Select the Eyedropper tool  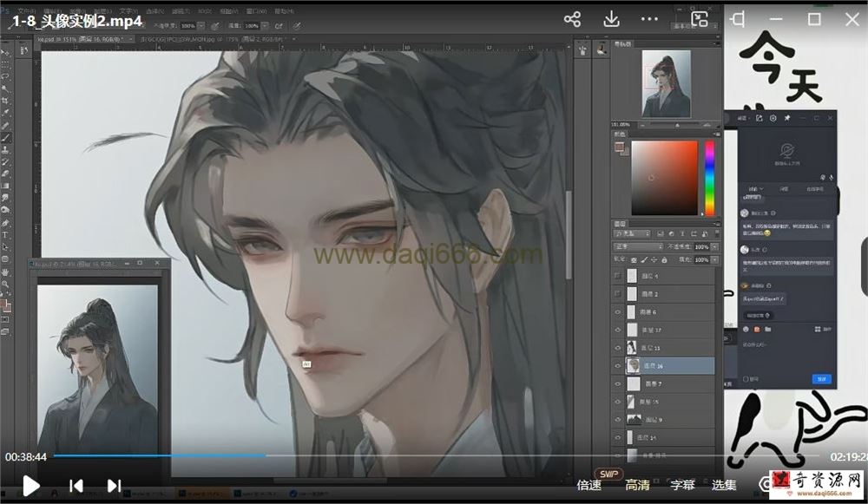pos(5,113)
